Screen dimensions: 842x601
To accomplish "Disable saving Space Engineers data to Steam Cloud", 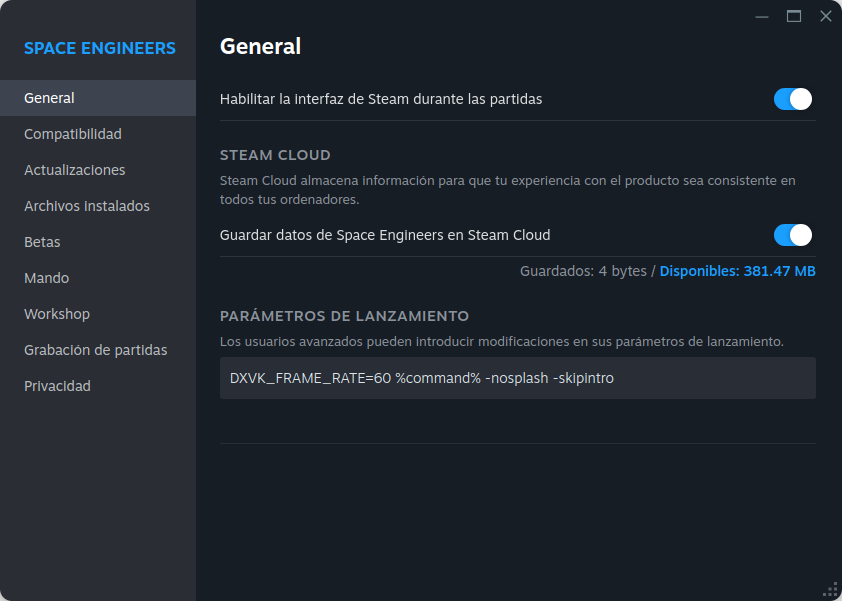I will (793, 235).
